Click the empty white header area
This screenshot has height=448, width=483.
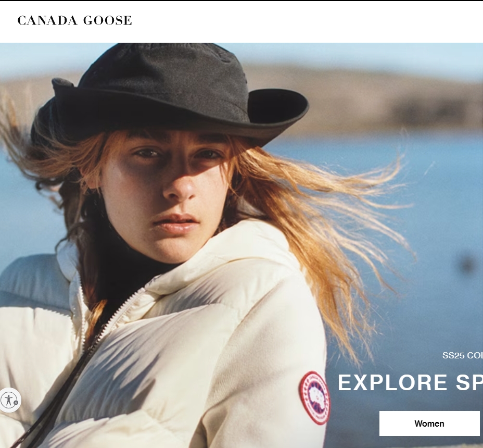(x=308, y=21)
